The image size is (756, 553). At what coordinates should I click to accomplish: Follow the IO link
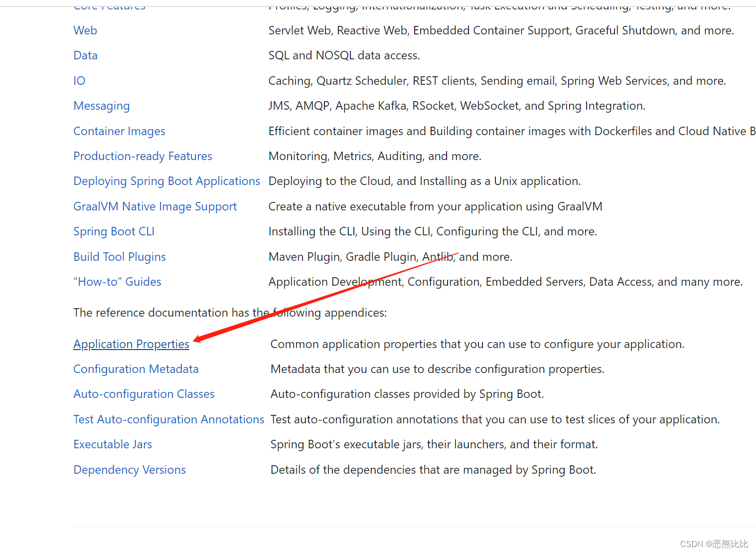coord(79,81)
